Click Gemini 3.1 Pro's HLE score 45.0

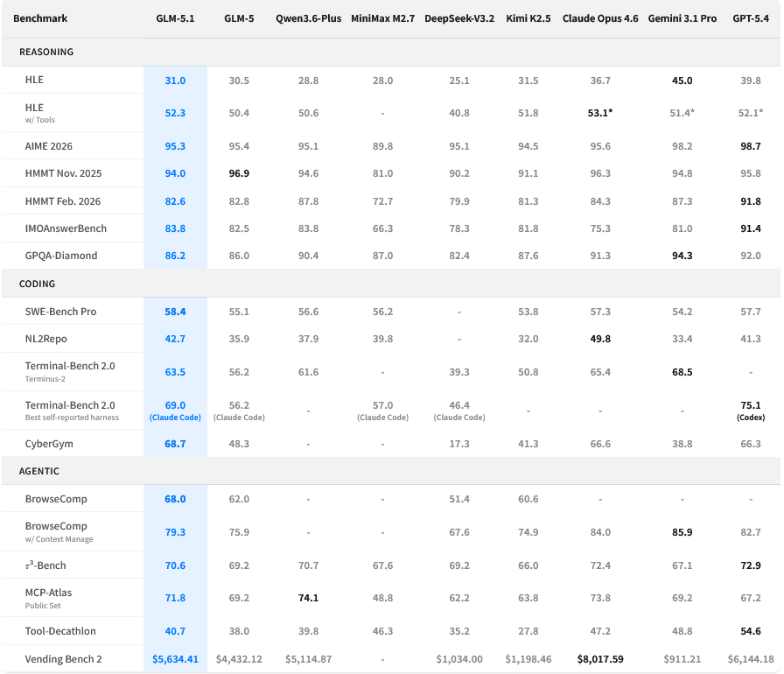[682, 81]
